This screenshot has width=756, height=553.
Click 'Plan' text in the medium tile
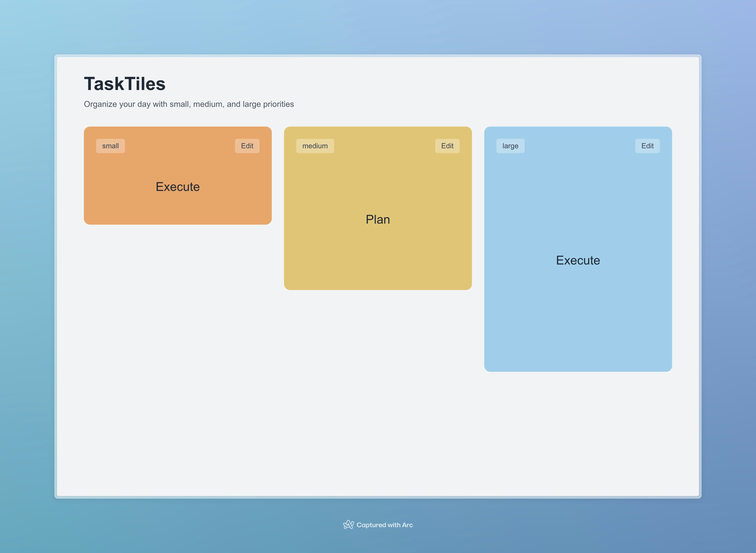378,220
